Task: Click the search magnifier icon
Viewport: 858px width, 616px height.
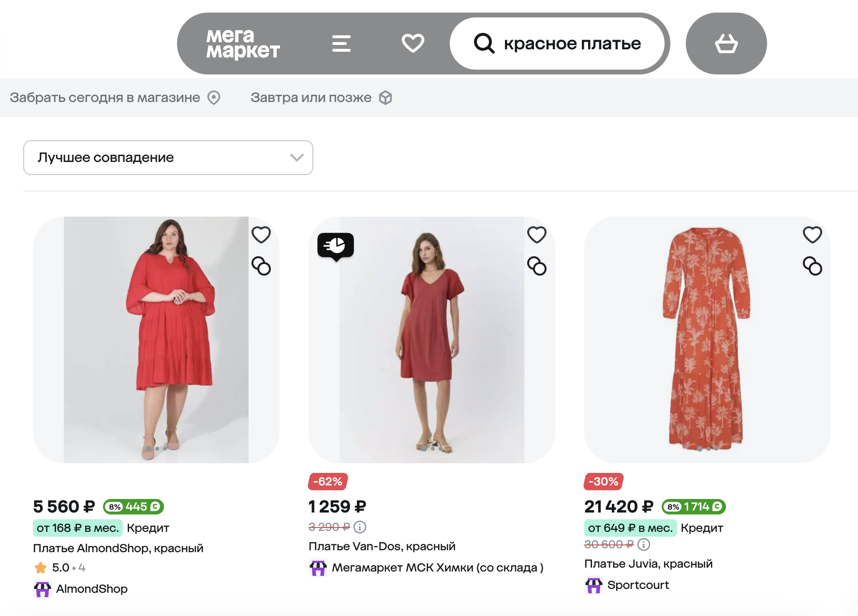Action: point(484,44)
